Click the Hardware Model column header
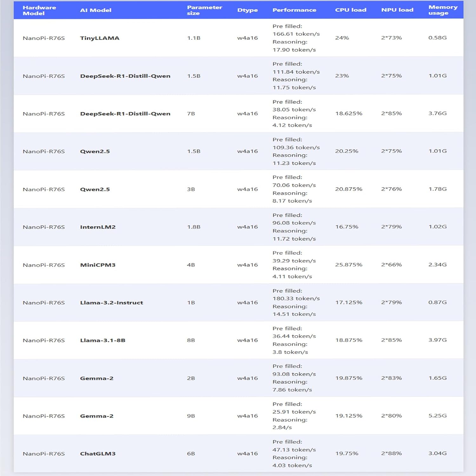The height and width of the screenshot is (476, 476). tap(39, 10)
